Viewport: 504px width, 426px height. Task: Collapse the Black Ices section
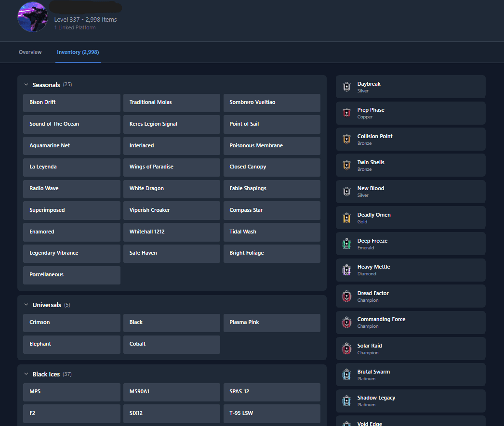point(26,374)
